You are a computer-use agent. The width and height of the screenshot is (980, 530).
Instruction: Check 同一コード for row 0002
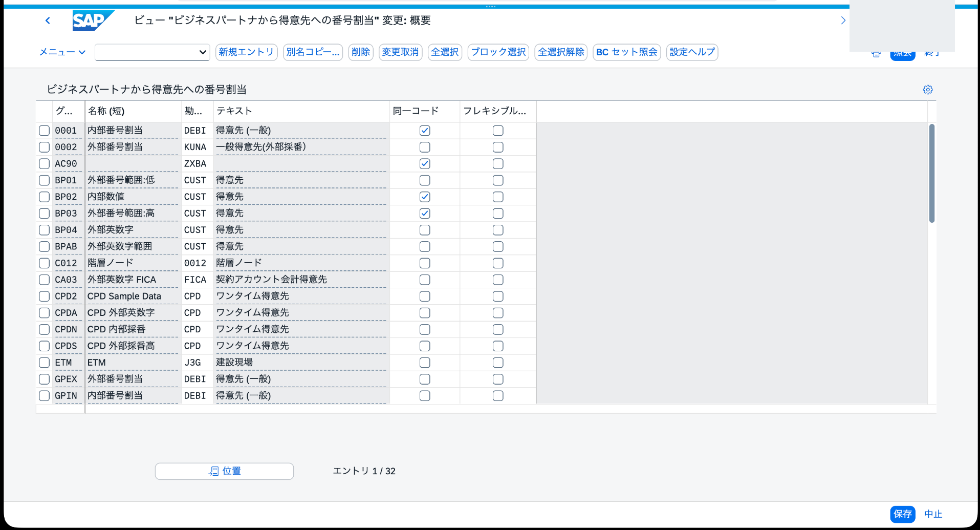point(425,147)
